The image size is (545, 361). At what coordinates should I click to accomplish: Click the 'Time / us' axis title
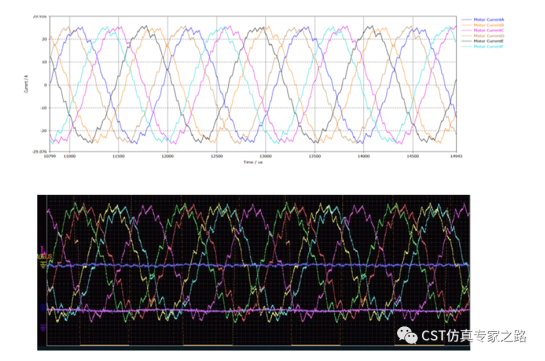click(x=253, y=162)
